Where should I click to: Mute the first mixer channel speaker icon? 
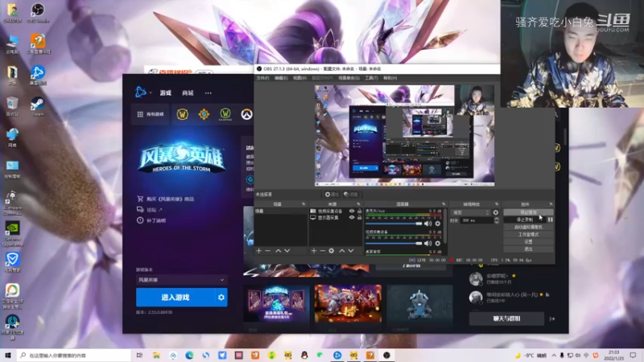tap(428, 224)
